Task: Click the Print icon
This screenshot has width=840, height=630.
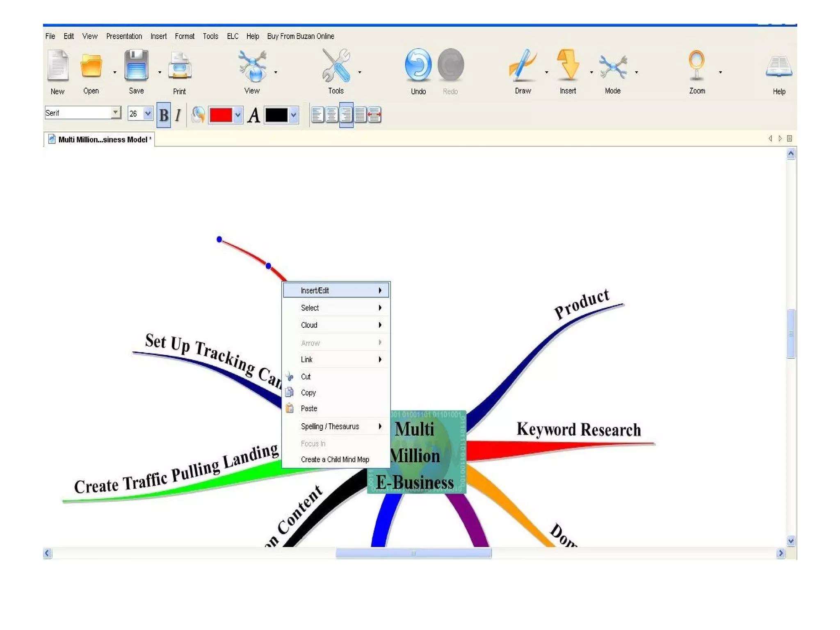Action: coord(180,66)
